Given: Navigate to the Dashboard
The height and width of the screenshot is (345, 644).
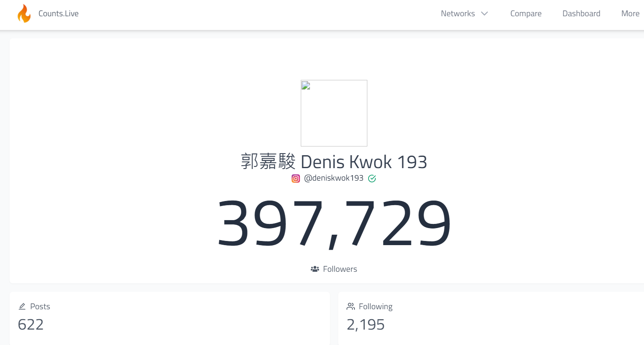Looking at the screenshot, I should point(581,13).
